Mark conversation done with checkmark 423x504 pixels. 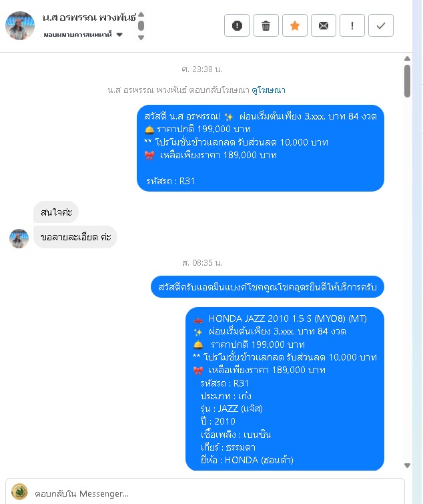[x=380, y=25]
